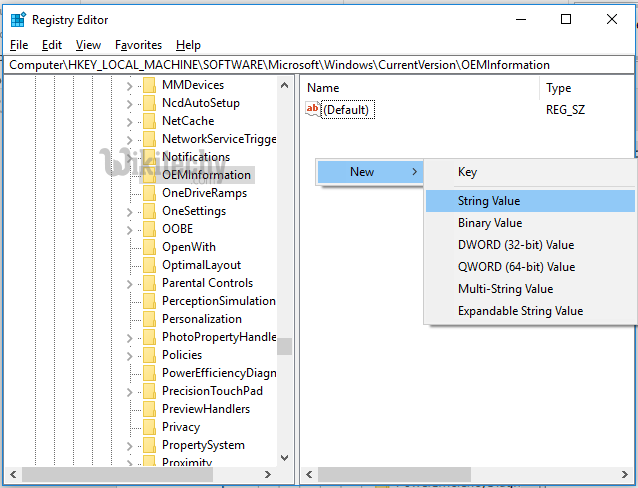
Task: Click the folder icon next to OEMInformation
Action: (148, 175)
